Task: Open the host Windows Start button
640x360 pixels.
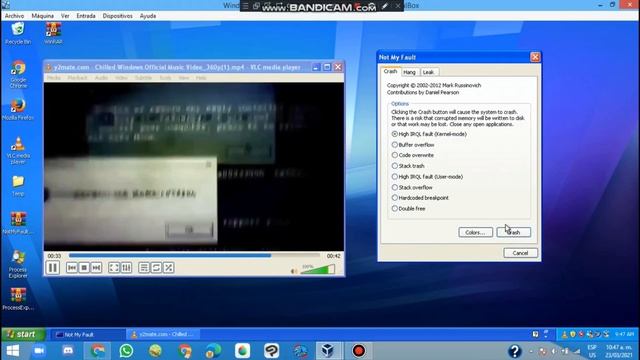Action: tap(13, 351)
